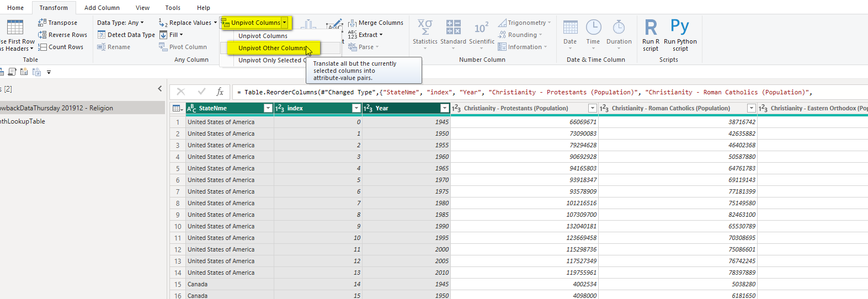This screenshot has height=299, width=868.
Task: Select row number 10 in the grid
Action: coord(178,226)
